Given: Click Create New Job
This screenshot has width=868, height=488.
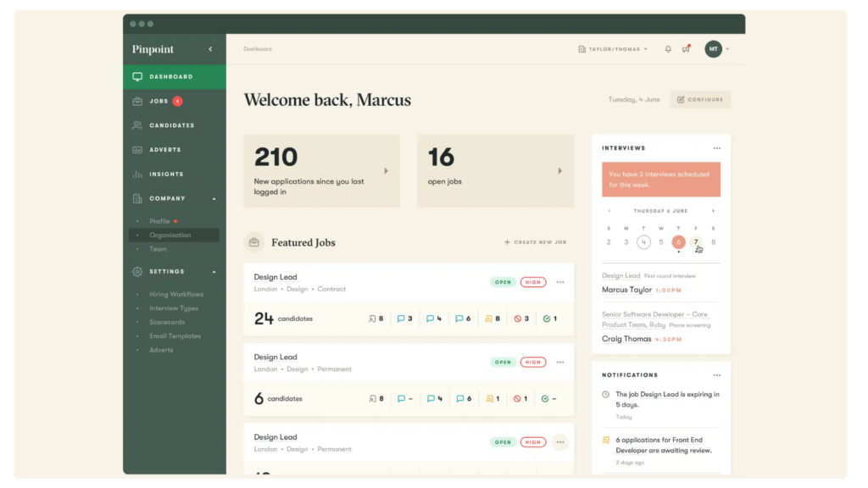Looking at the screenshot, I should [536, 242].
